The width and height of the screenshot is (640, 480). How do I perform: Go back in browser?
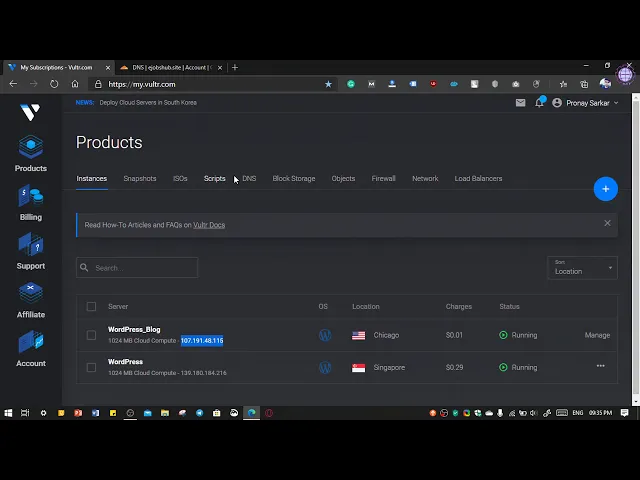pyautogui.click(x=13, y=84)
